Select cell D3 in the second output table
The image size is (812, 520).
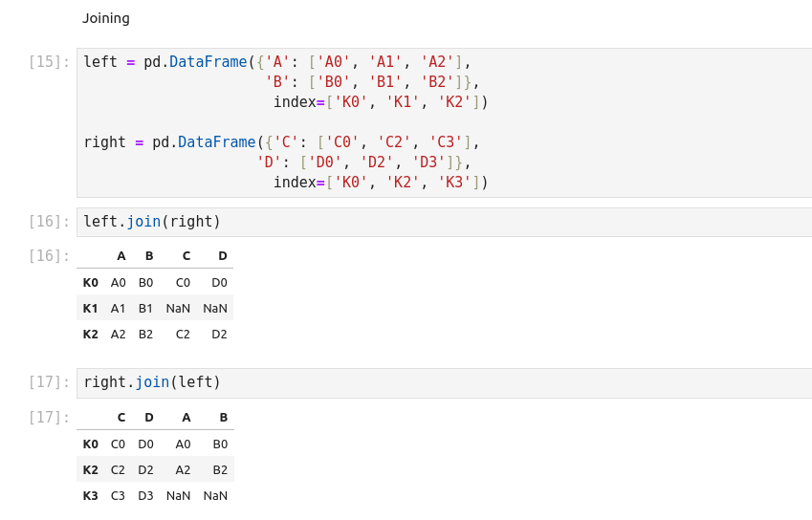coord(145,495)
